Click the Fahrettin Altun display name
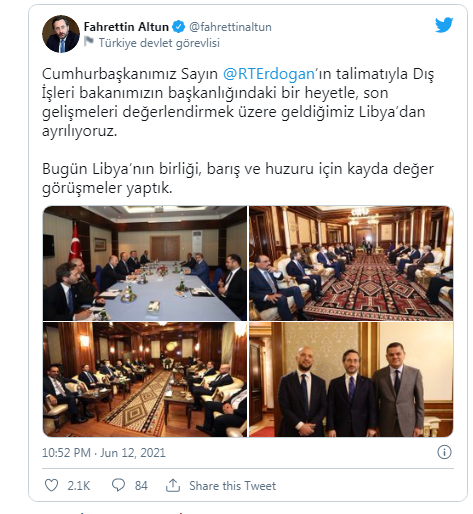473x514 pixels. [x=126, y=27]
